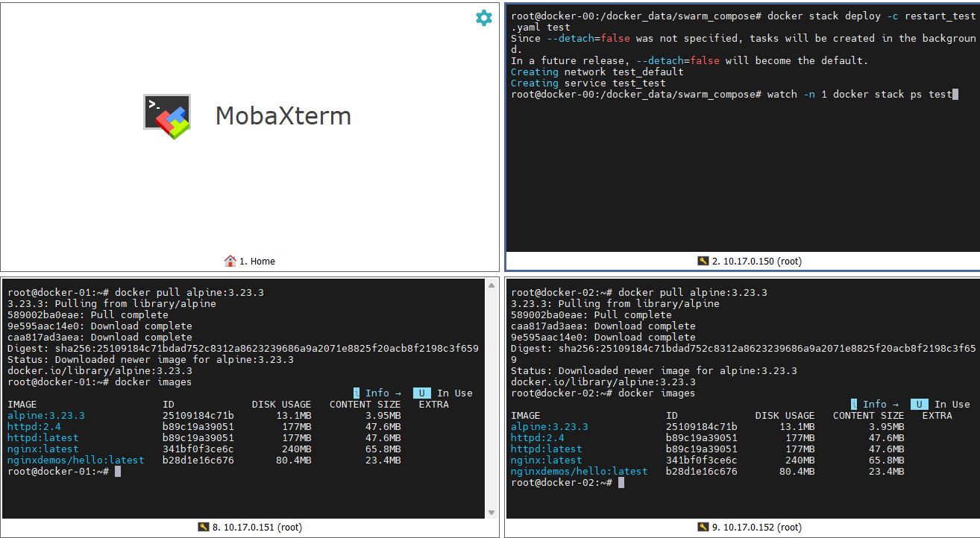Select the 2. 10.17.0.150 (root) pane label
This screenshot has width=980, height=538.
pos(757,262)
